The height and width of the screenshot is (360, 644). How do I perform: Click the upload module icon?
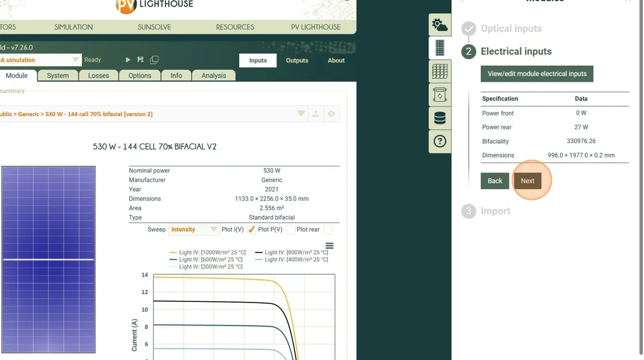click(316, 114)
